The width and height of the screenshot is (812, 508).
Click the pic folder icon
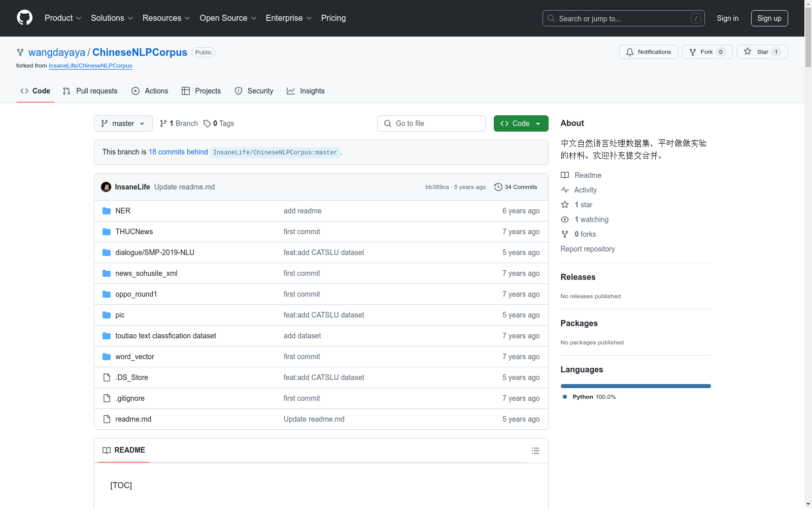pyautogui.click(x=107, y=315)
